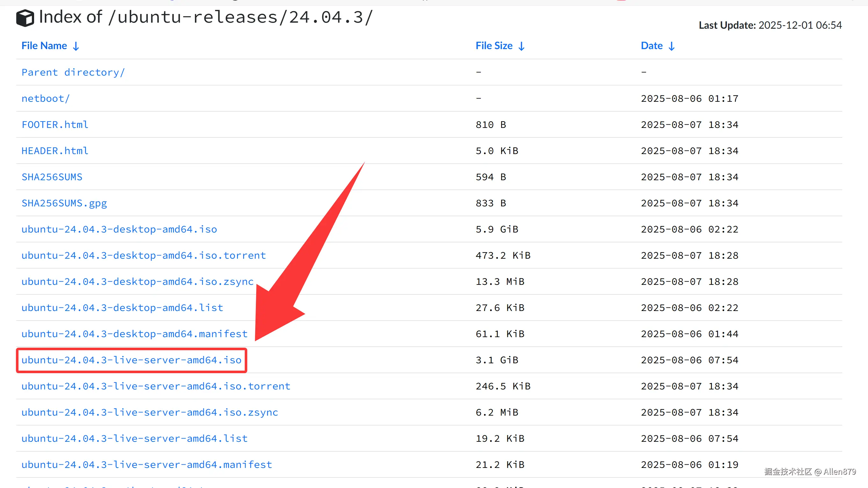Open ubuntu-24.04.3-live-server-amd64.list
The width and height of the screenshot is (868, 488).
[134, 438]
